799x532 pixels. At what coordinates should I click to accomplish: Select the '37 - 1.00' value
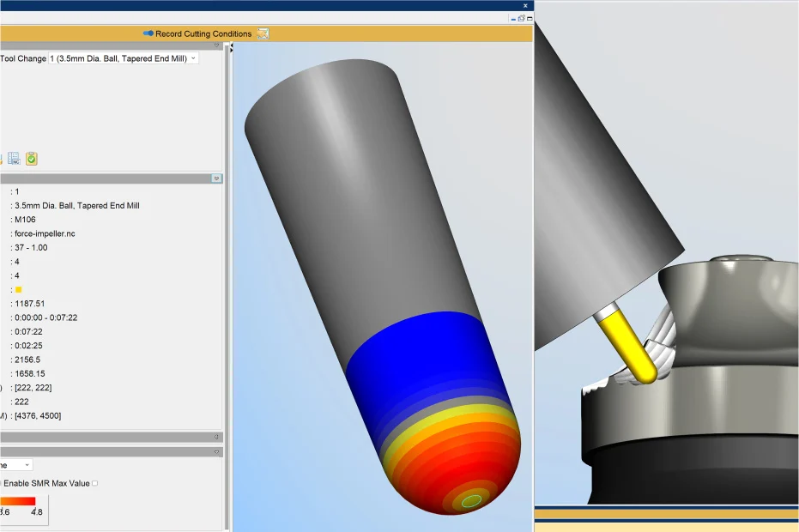(31, 248)
